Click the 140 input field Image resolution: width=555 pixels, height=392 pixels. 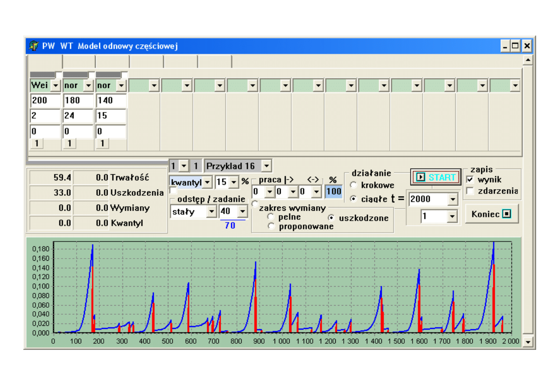click(112, 100)
